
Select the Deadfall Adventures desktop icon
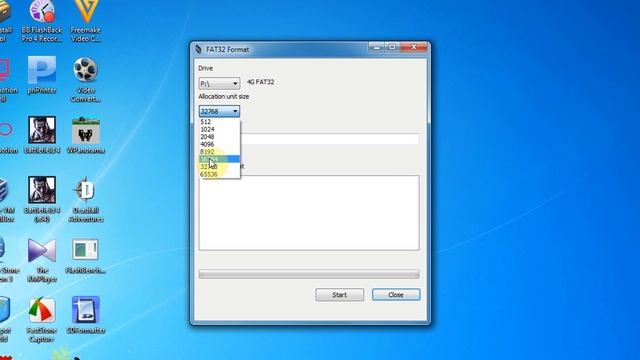(x=86, y=199)
